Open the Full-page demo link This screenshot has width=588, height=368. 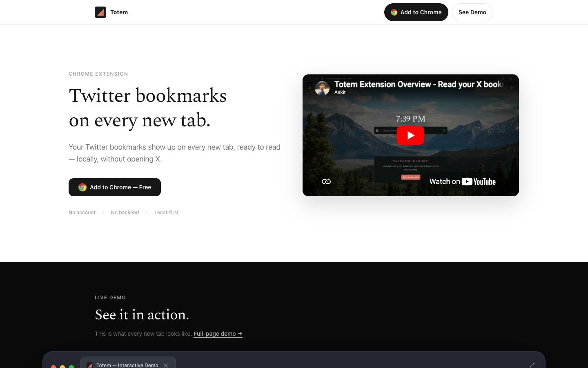(x=218, y=334)
